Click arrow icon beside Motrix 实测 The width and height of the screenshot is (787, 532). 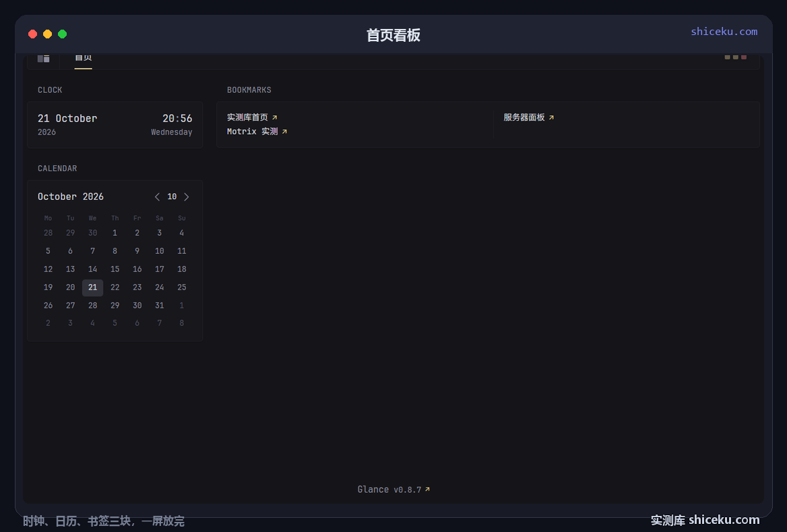(x=284, y=132)
